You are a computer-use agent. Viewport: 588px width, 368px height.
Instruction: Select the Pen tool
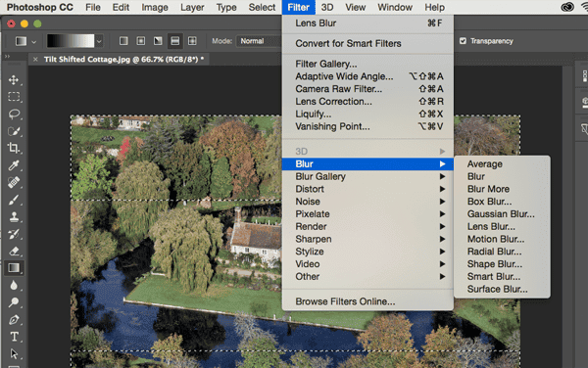[14, 320]
